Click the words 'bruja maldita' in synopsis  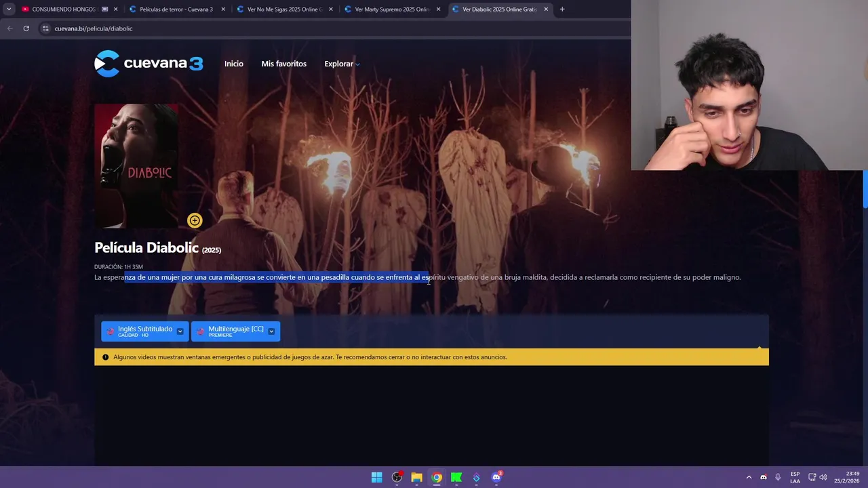526,277
